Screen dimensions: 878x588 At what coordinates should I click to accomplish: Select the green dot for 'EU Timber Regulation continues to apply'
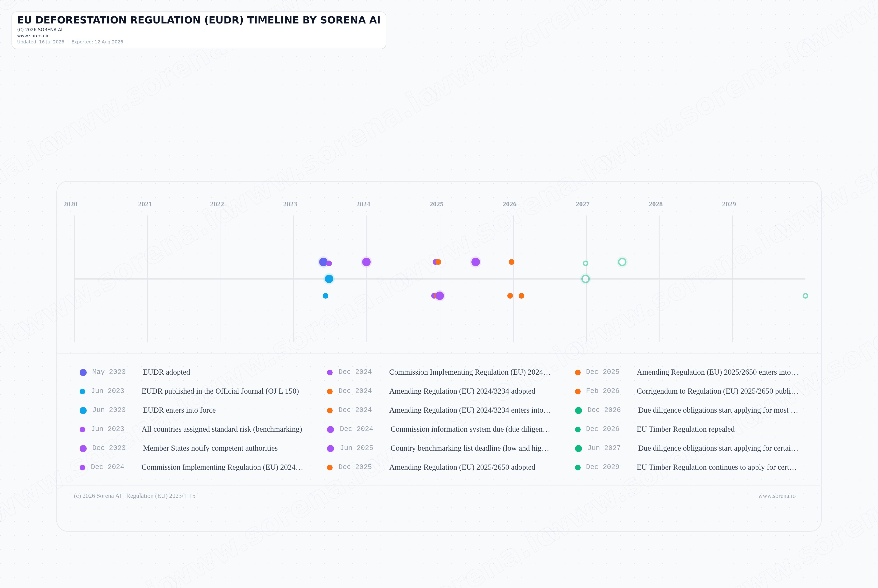click(577, 468)
